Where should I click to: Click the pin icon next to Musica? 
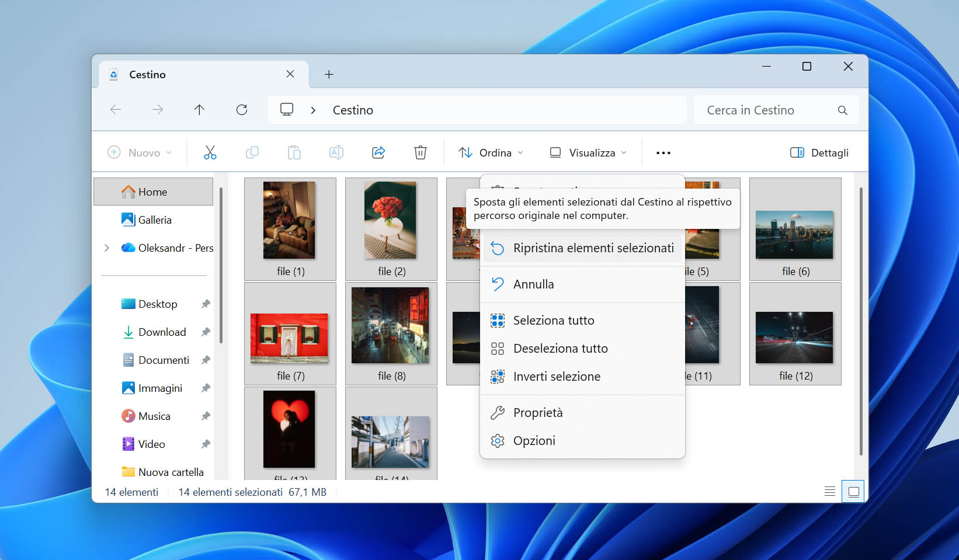pyautogui.click(x=206, y=416)
